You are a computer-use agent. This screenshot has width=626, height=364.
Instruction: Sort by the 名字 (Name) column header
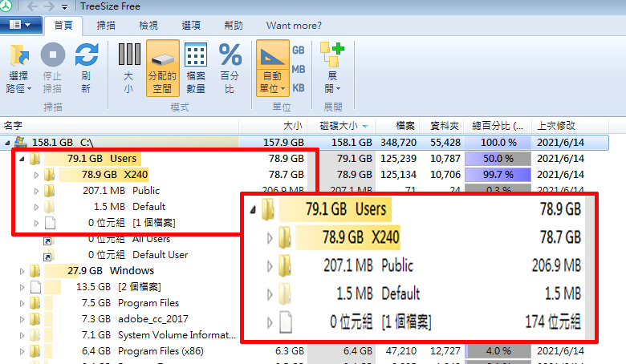pos(120,126)
